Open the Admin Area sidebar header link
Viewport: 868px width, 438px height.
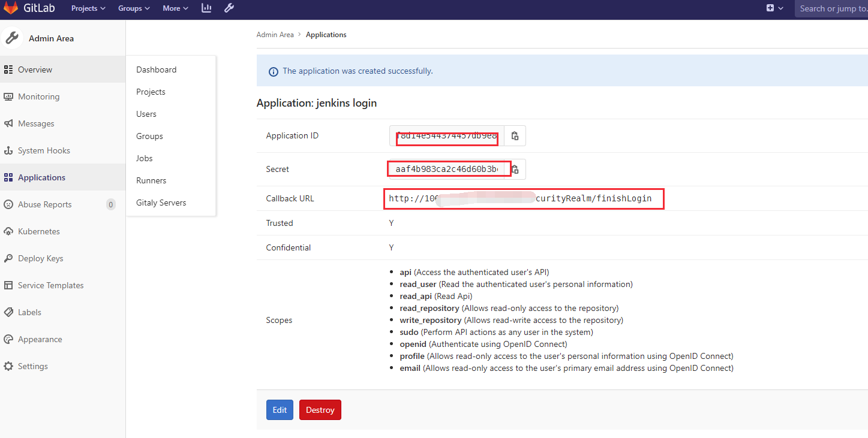click(x=52, y=38)
